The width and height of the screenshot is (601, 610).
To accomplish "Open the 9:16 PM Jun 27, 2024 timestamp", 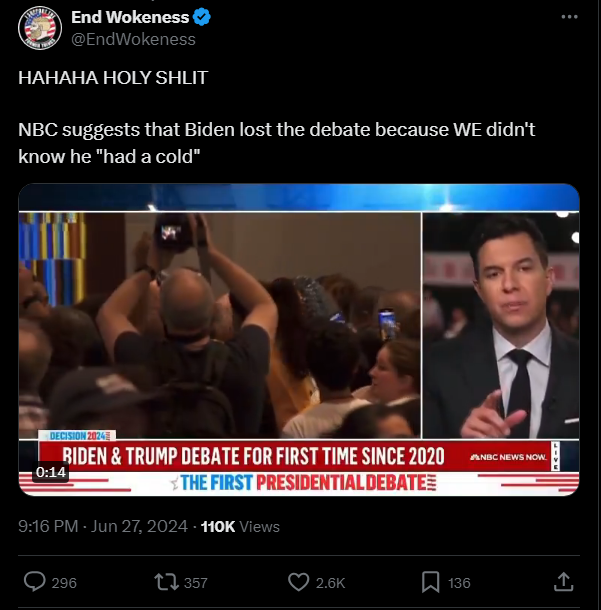I will [103, 526].
